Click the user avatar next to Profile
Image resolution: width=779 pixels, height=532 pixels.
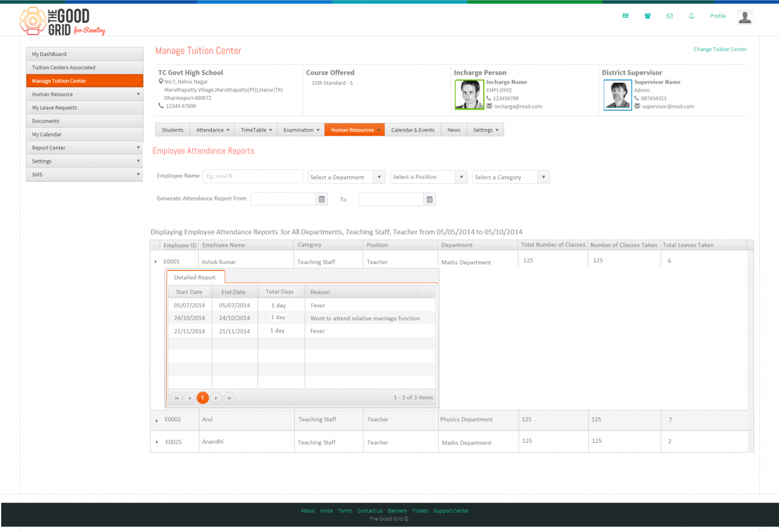pos(745,17)
